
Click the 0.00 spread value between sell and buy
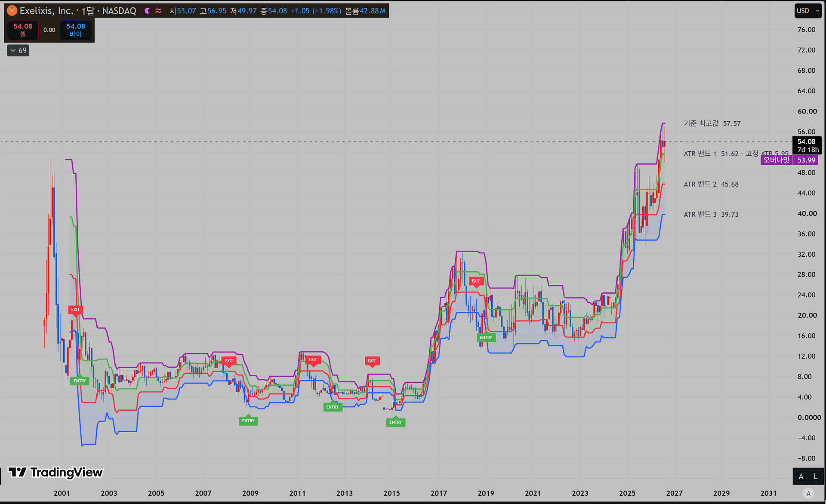(49, 30)
